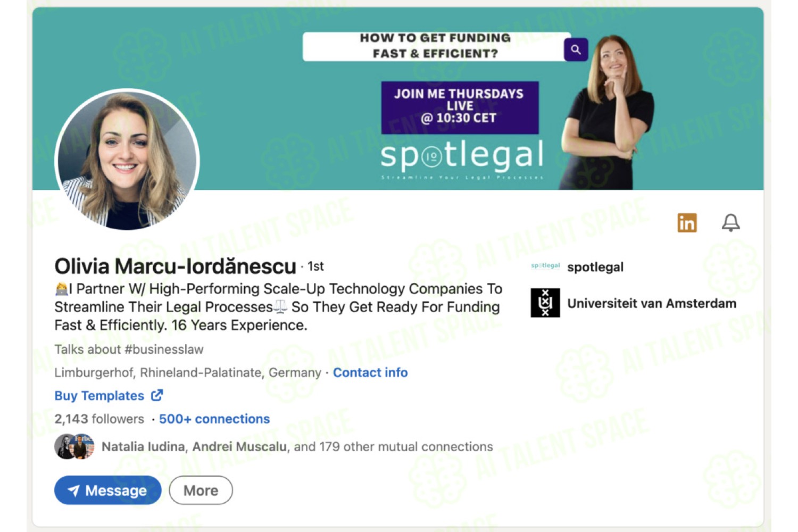Follow the Buy Templates link
The image size is (798, 532).
tap(99, 396)
